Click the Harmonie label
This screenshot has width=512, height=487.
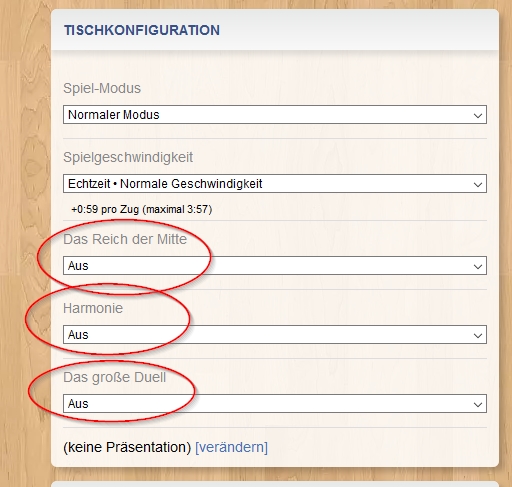pyautogui.click(x=93, y=308)
